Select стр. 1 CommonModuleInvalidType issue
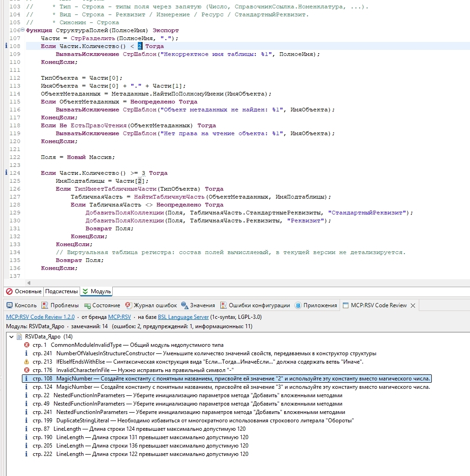Screen dimensions: 470x476 [x=128, y=345]
